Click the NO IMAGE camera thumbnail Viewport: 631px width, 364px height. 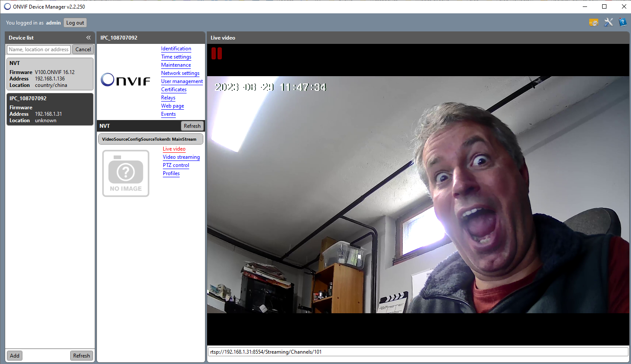pyautogui.click(x=126, y=173)
